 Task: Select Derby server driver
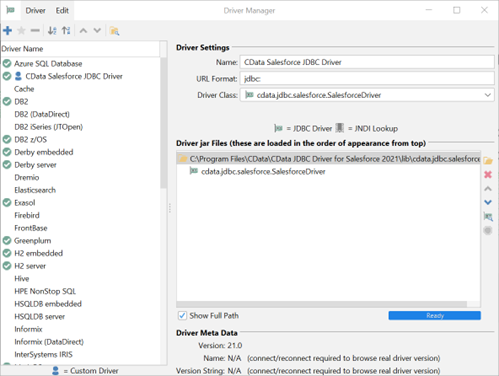35,165
